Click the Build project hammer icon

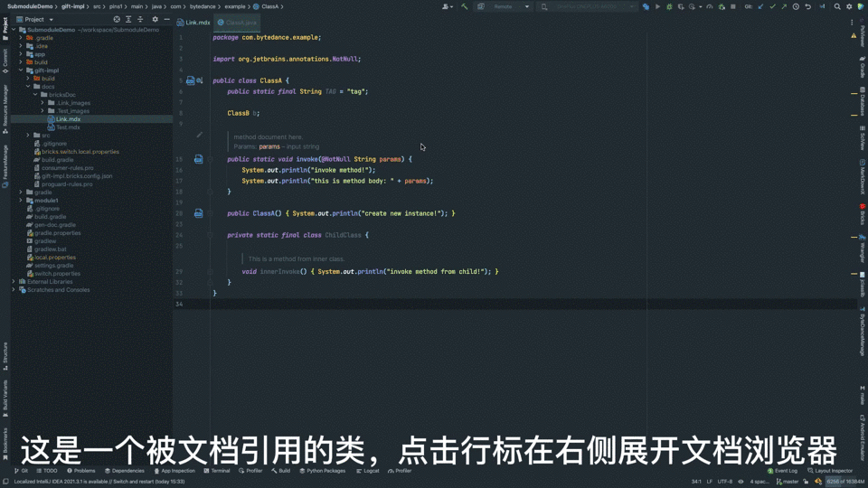click(x=465, y=6)
